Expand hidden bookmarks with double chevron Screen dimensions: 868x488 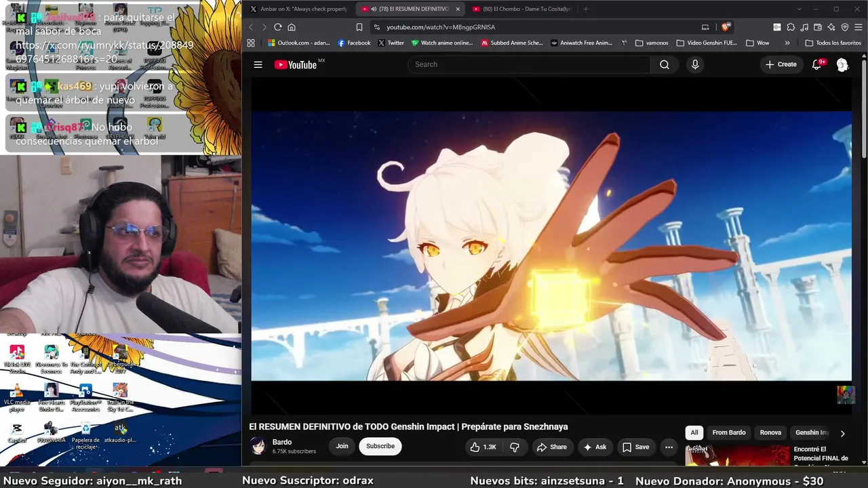click(x=787, y=43)
